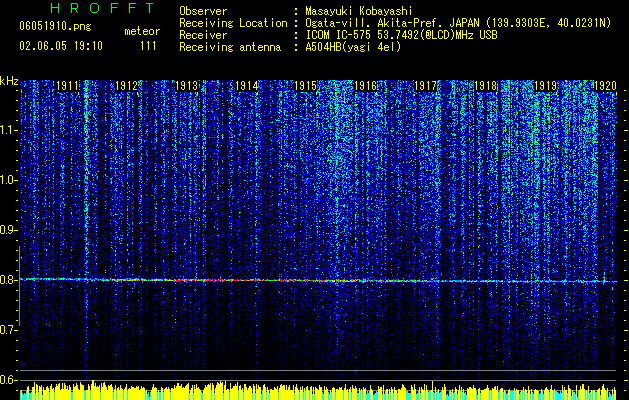Click time marker 1915 on spectrogram

(x=306, y=86)
